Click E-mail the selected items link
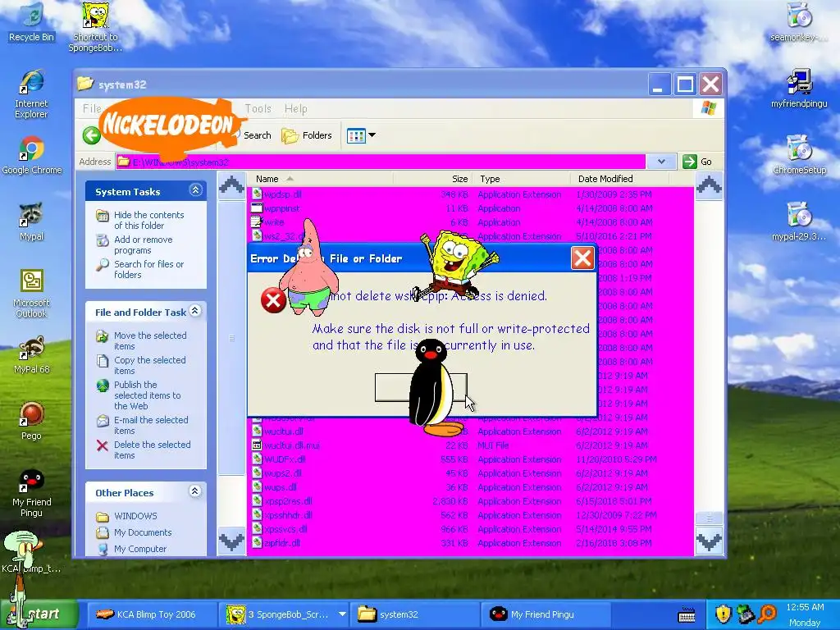This screenshot has height=630, width=840. pyautogui.click(x=151, y=426)
